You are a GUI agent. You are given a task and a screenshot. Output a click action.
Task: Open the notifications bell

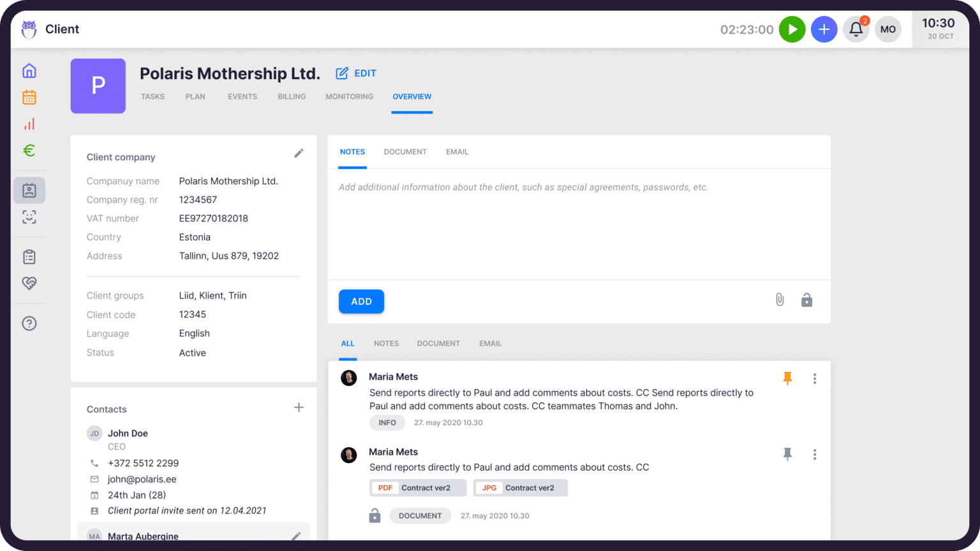(856, 29)
